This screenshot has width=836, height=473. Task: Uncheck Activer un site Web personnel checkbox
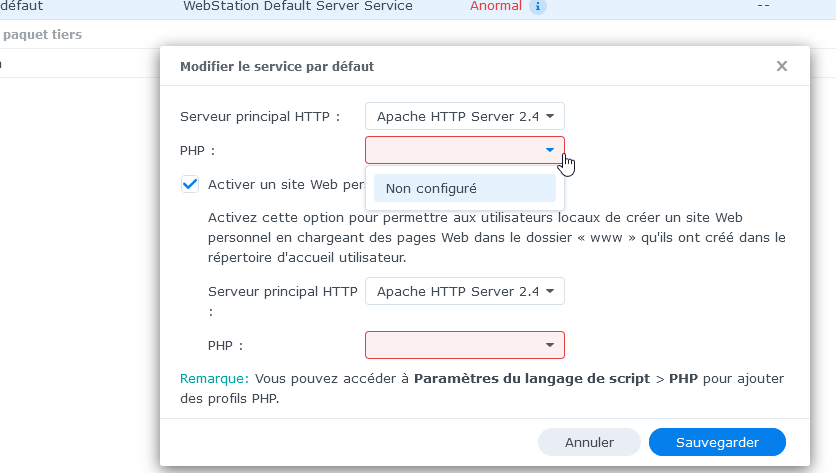coord(190,185)
